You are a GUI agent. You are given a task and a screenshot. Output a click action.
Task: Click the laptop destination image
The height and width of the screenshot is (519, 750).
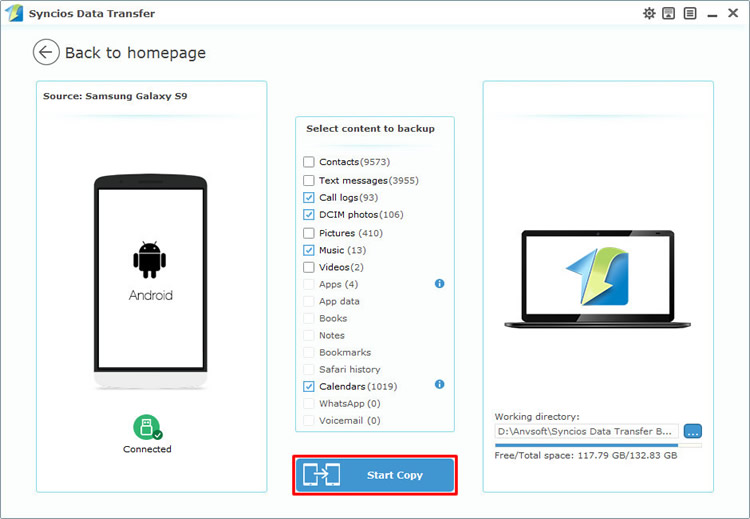click(598, 279)
